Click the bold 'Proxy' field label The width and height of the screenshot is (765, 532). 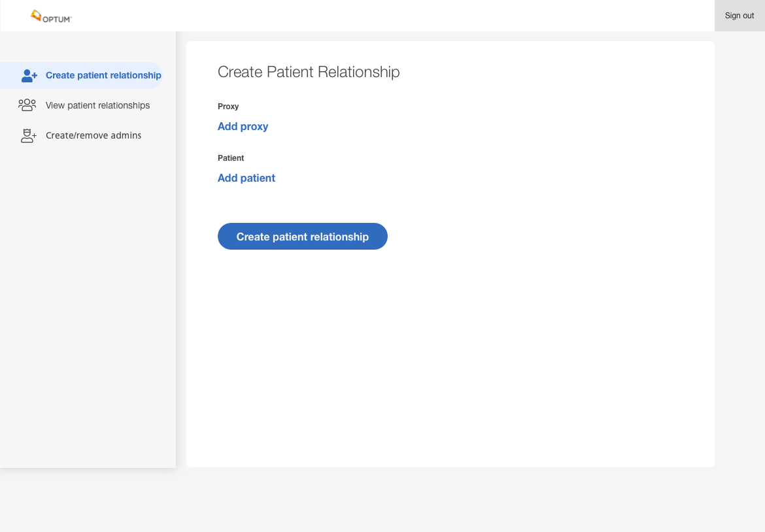point(228,107)
